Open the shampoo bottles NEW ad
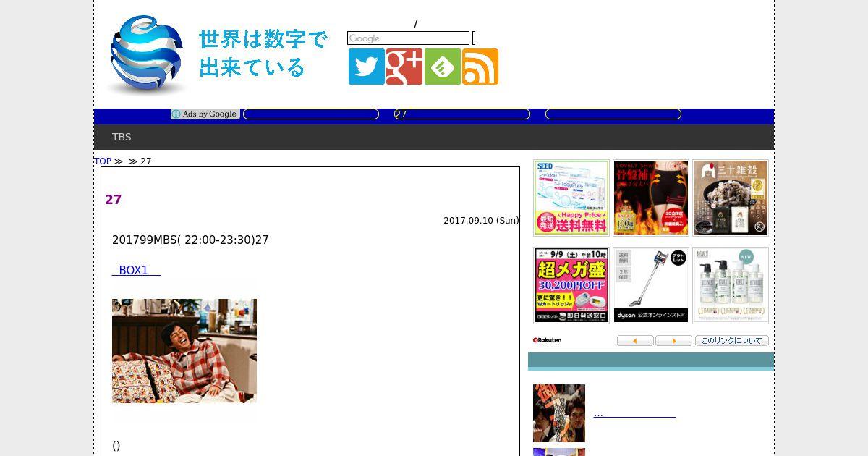 731,285
